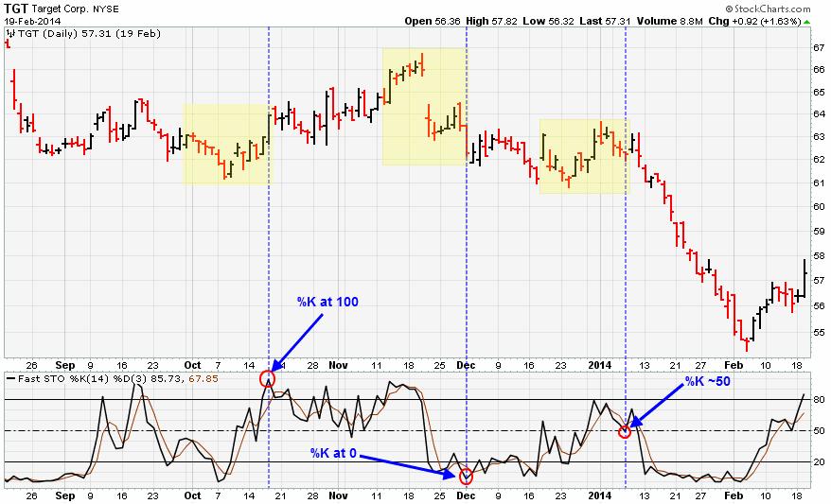This screenshot has width=831, height=504.
Task: Click the Oct label under the price panel
Action: tap(192, 365)
